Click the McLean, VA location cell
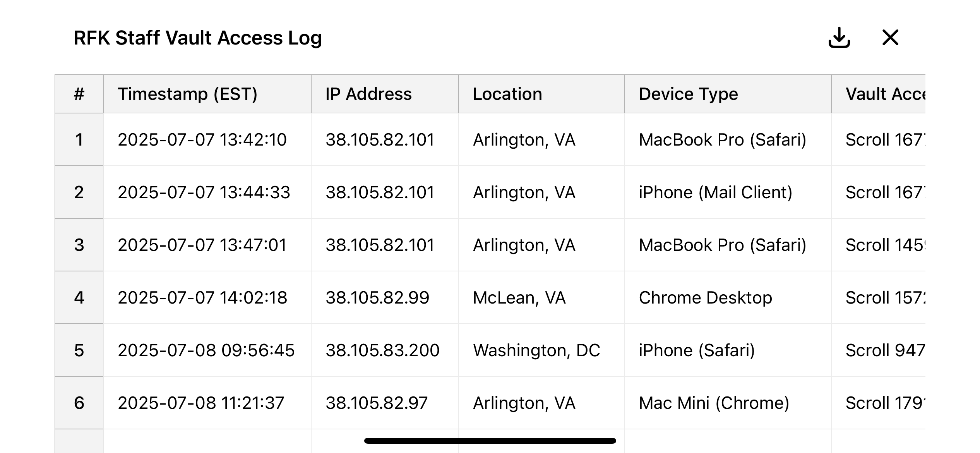This screenshot has width=980, height=453. pos(541,297)
